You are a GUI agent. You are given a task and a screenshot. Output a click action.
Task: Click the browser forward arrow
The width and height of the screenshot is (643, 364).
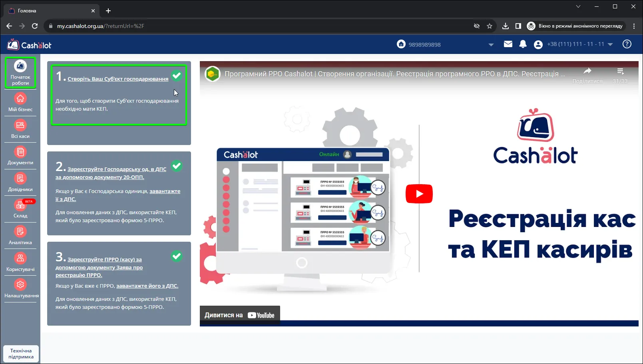point(22,26)
